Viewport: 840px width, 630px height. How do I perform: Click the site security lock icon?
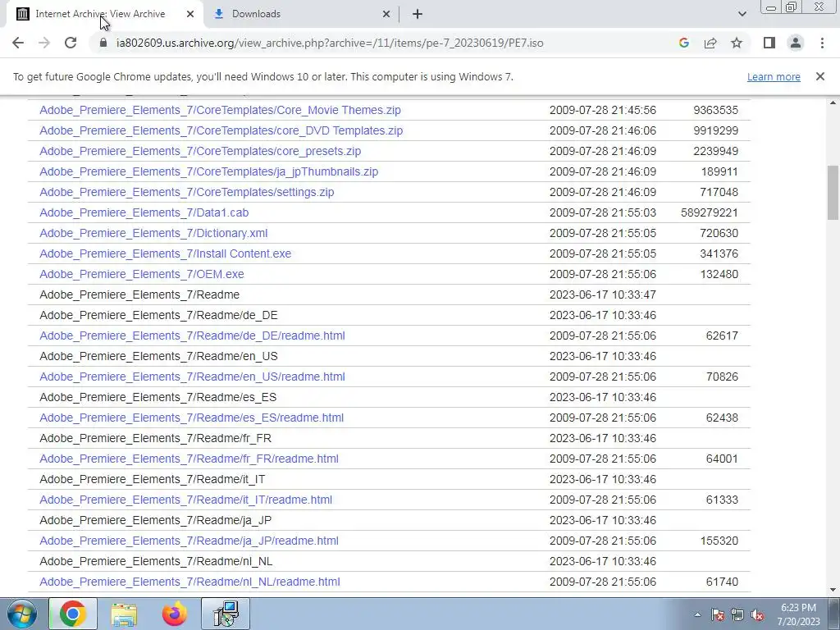103,43
